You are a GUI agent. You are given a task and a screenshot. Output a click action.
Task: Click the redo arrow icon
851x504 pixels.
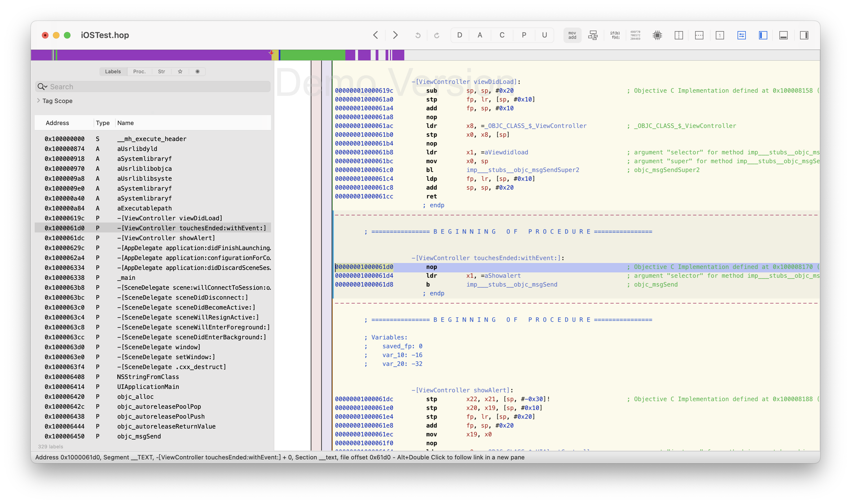tap(437, 35)
